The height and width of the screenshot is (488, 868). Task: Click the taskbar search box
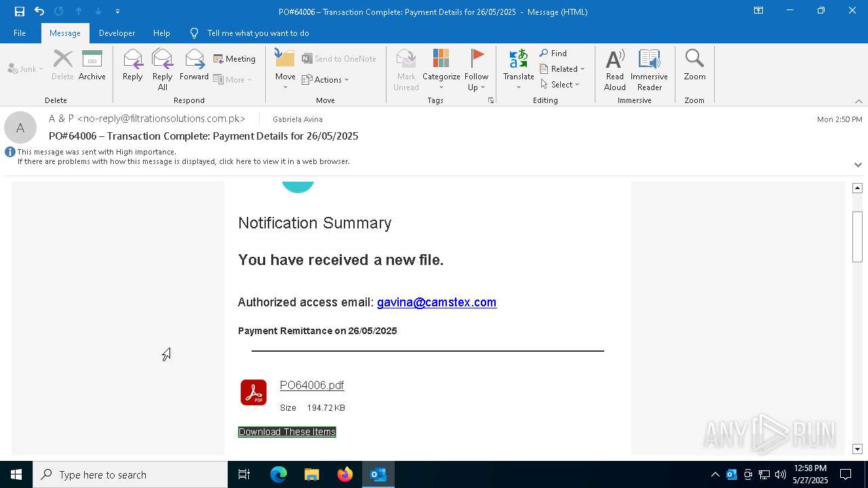point(130,474)
